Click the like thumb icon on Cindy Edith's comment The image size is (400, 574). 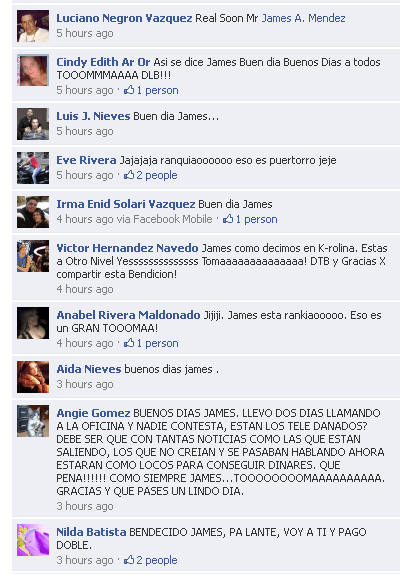pos(129,90)
